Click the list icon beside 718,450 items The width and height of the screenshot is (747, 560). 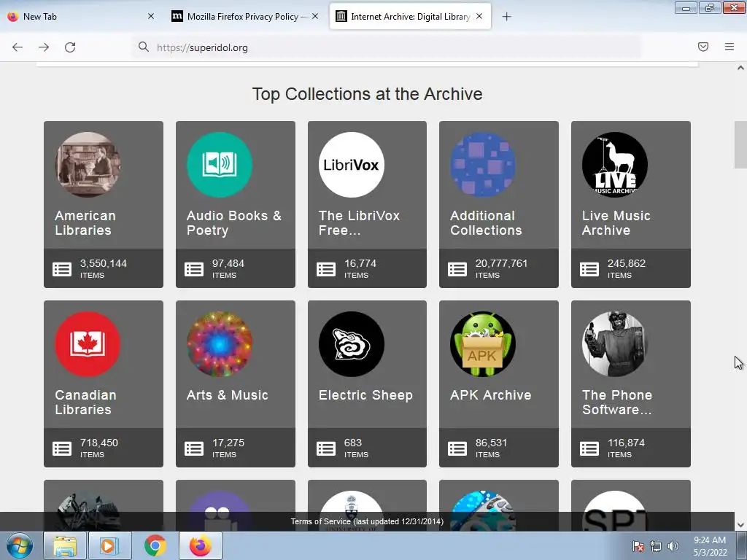(62, 448)
